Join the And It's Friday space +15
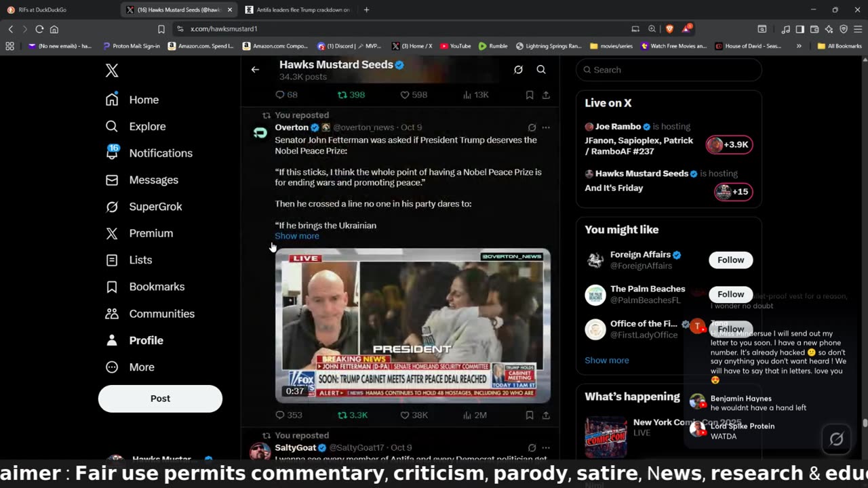The image size is (868, 488). click(733, 192)
